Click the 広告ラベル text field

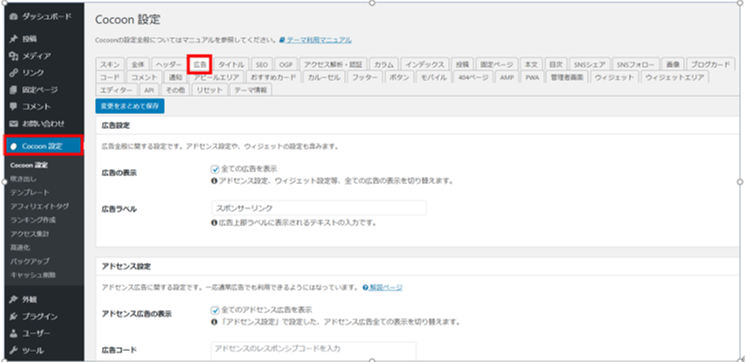click(x=318, y=208)
